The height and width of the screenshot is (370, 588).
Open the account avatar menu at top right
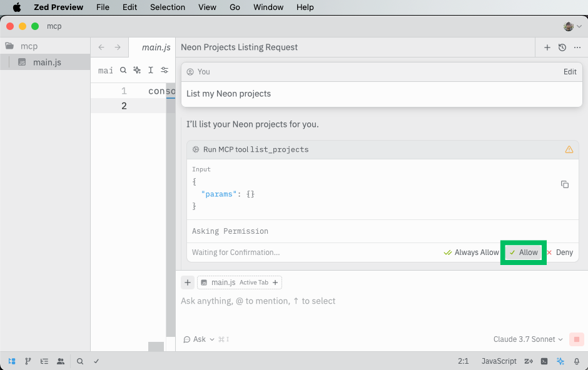pyautogui.click(x=570, y=26)
